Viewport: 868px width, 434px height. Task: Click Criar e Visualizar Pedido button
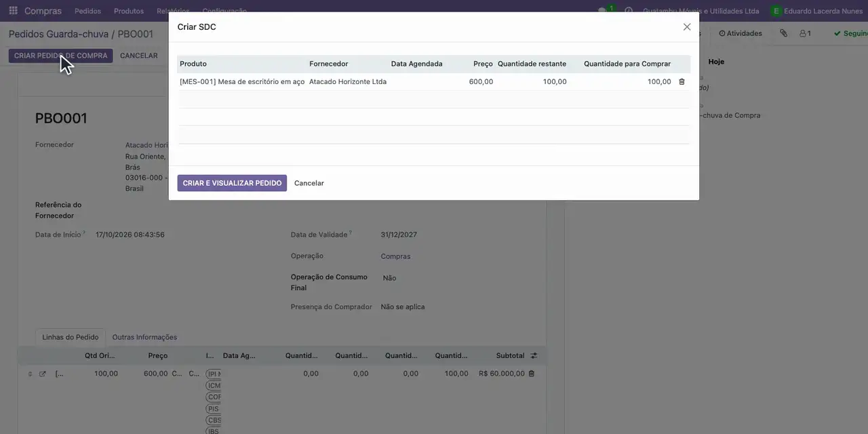pos(232,183)
